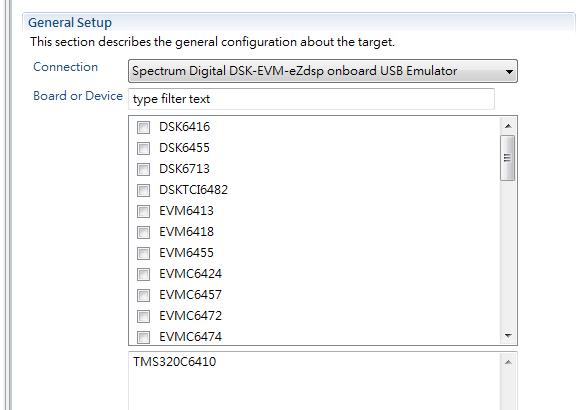Click the General Setup section header
Viewport: 582px width, 410px height.
pos(70,23)
